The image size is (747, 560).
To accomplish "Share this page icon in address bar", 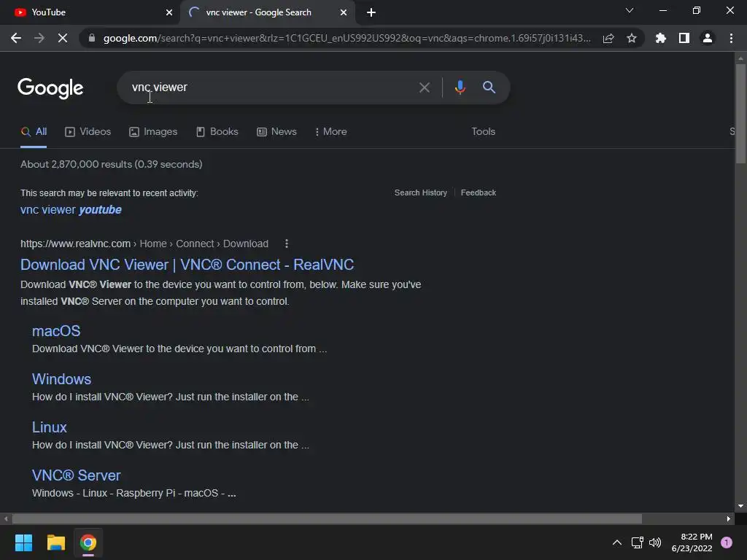I will 608,38.
